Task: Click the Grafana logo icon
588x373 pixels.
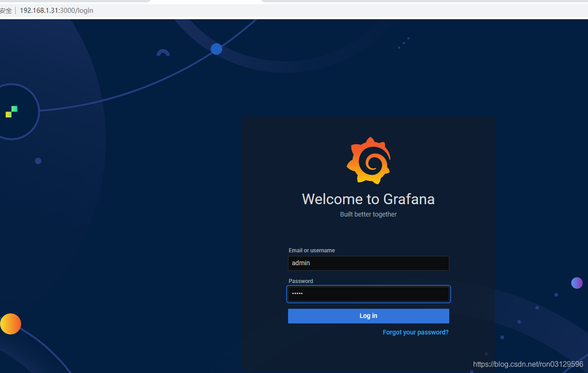Action: 368,161
